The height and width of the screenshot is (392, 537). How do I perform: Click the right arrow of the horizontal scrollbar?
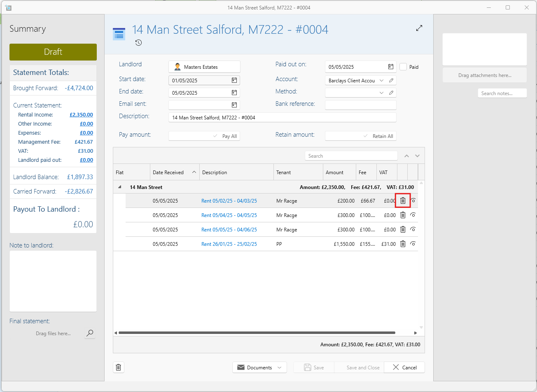pos(416,333)
